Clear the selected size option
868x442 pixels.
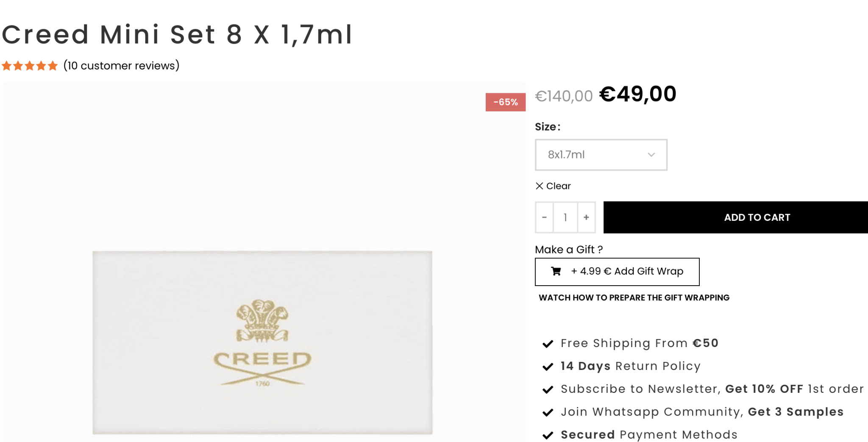554,186
